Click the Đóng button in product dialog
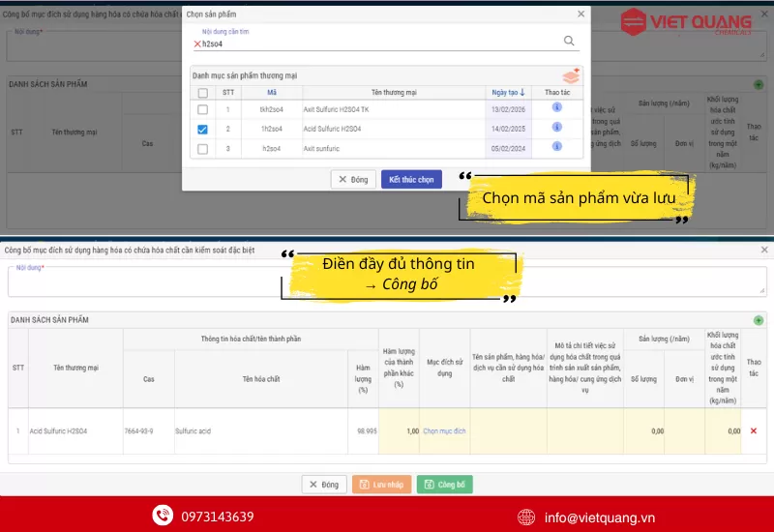 pyautogui.click(x=353, y=180)
